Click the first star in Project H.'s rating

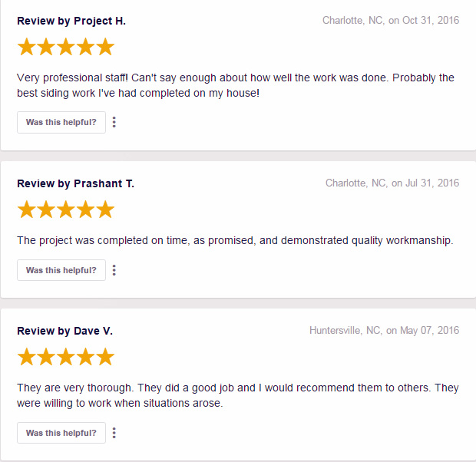click(26, 47)
